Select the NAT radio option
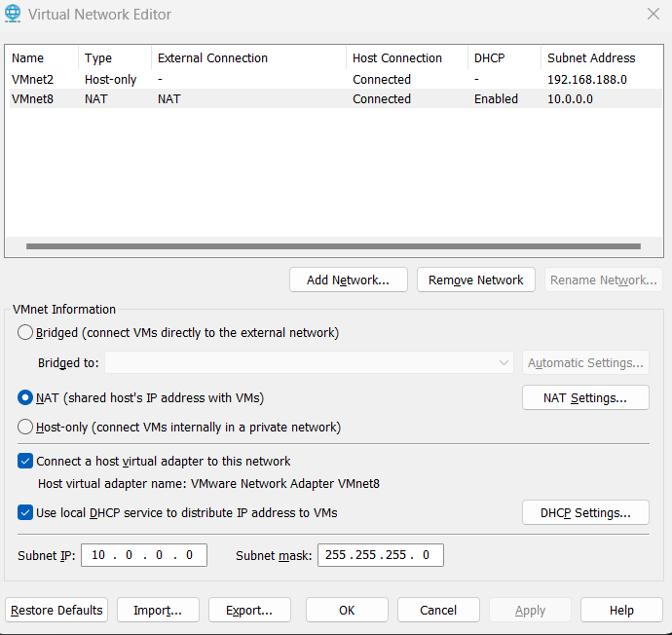Viewport: 672px width, 635px height. point(26,397)
